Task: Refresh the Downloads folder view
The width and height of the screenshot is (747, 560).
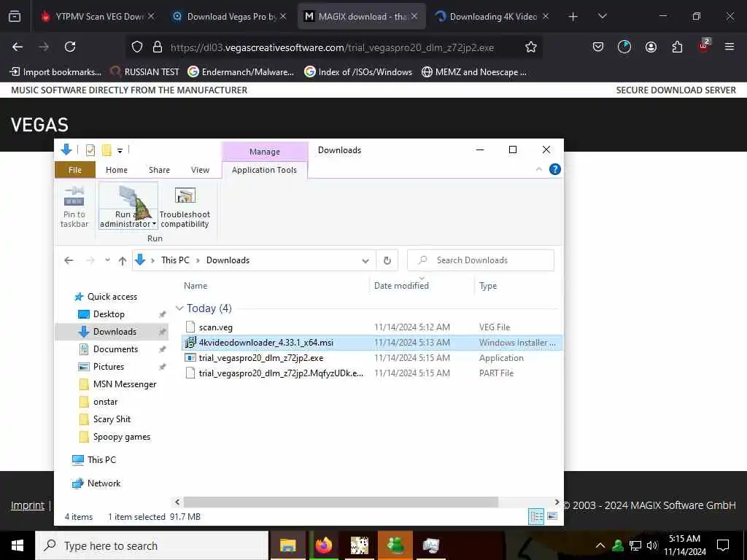Action: point(387,260)
